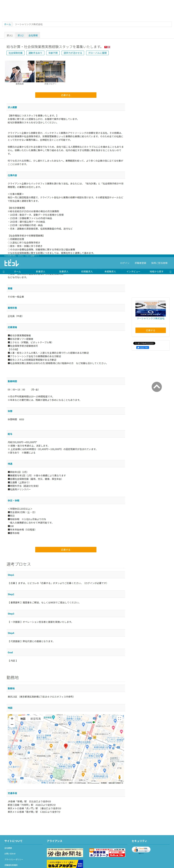
Task: Open 地域から探す in the navigation menu
Action: tap(156, 272)
